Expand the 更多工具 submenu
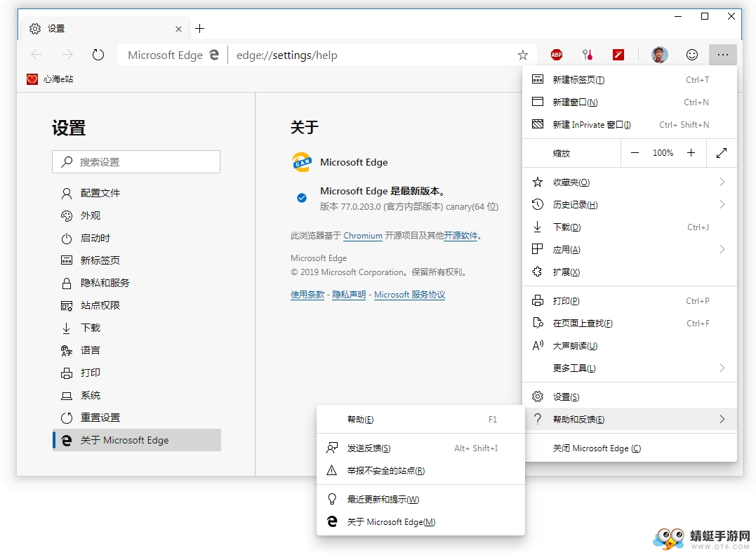The height and width of the screenshot is (553, 756). point(629,368)
